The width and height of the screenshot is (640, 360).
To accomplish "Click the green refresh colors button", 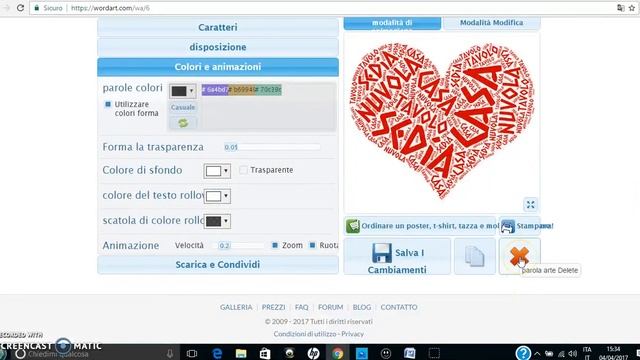I will point(183,123).
